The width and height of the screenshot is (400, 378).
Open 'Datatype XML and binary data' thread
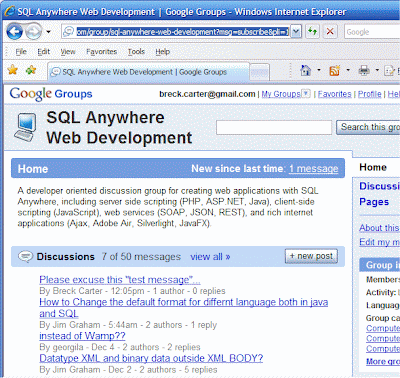click(x=151, y=358)
